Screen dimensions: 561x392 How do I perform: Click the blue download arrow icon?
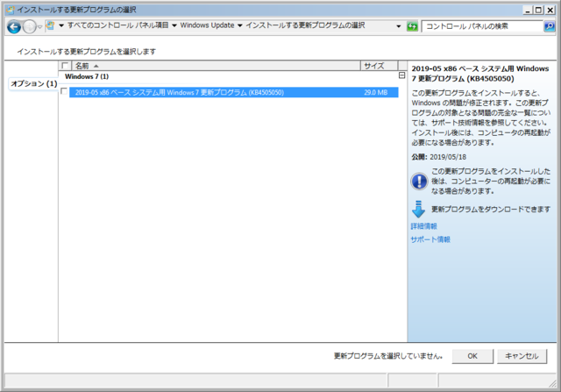[418, 210]
